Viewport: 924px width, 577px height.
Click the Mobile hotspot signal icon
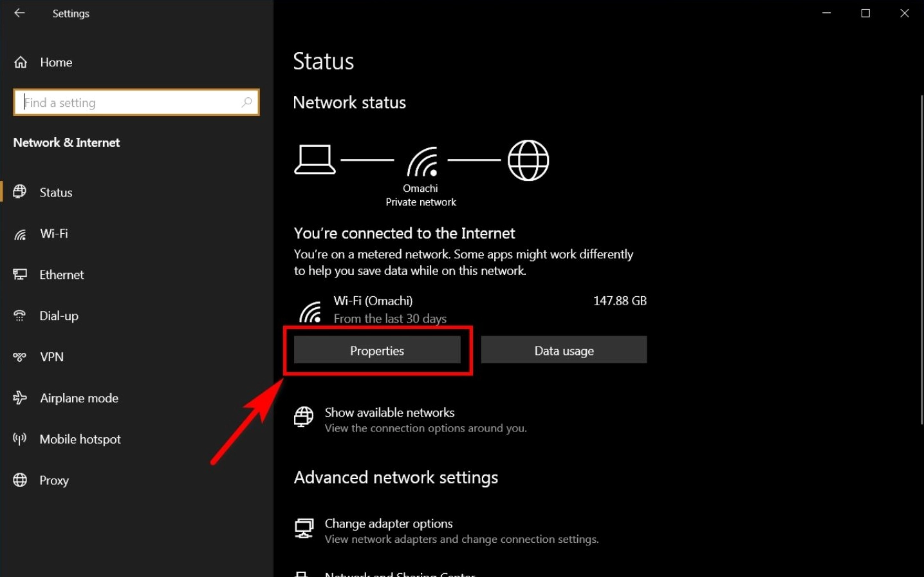point(19,439)
